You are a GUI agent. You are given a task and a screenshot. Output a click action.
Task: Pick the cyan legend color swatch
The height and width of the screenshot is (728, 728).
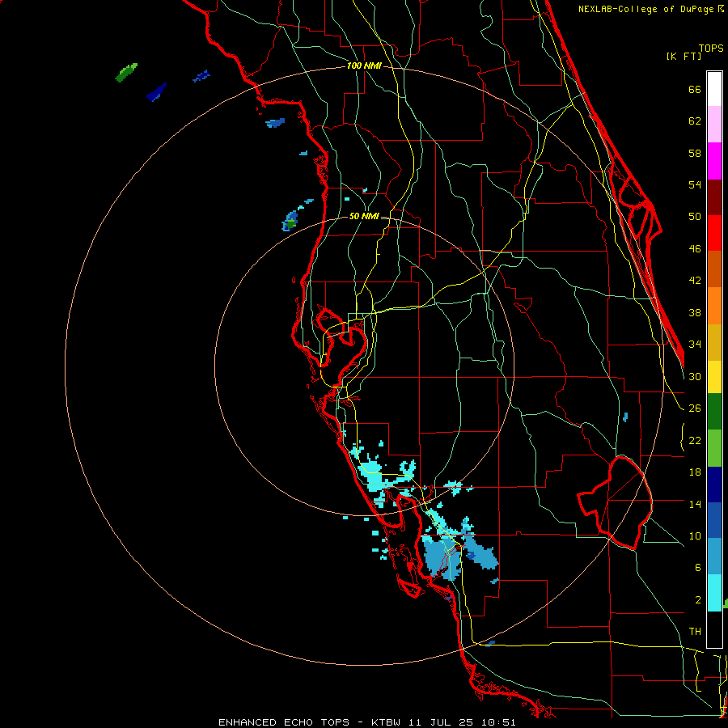tap(714, 593)
